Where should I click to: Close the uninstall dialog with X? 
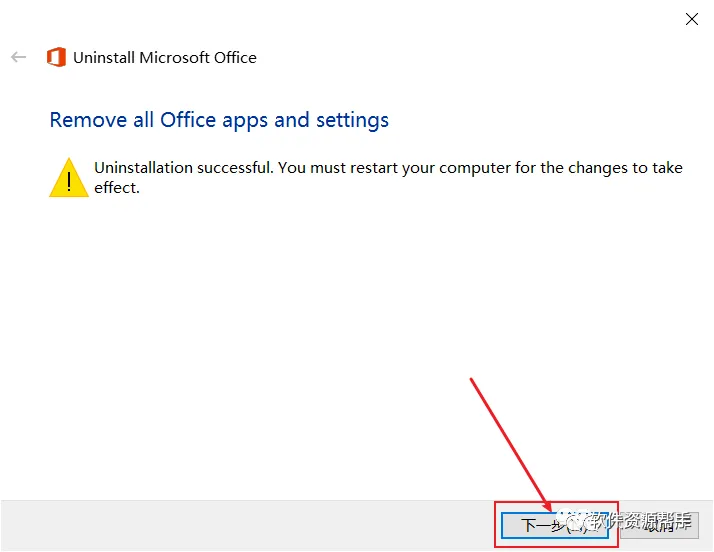[x=691, y=19]
